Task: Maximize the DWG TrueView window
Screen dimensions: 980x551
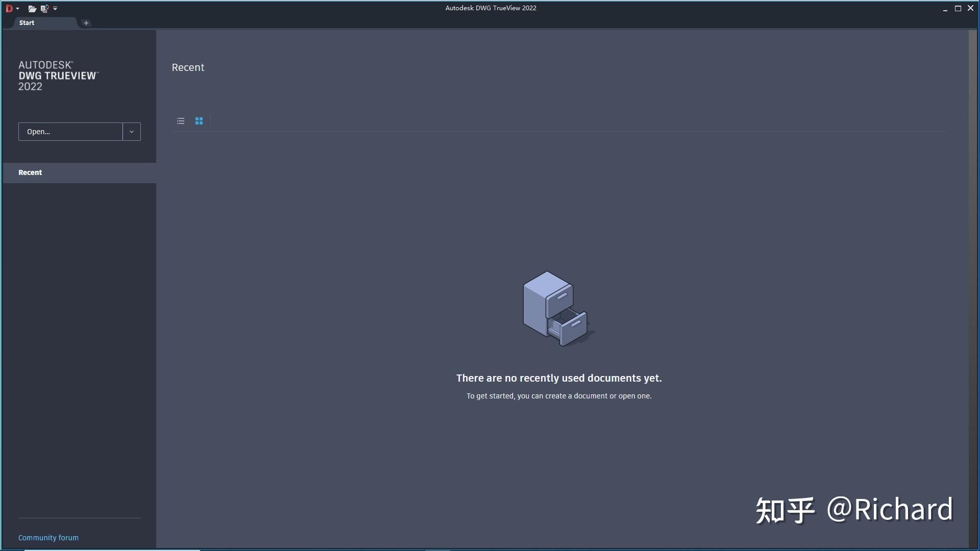Action: click(x=958, y=9)
